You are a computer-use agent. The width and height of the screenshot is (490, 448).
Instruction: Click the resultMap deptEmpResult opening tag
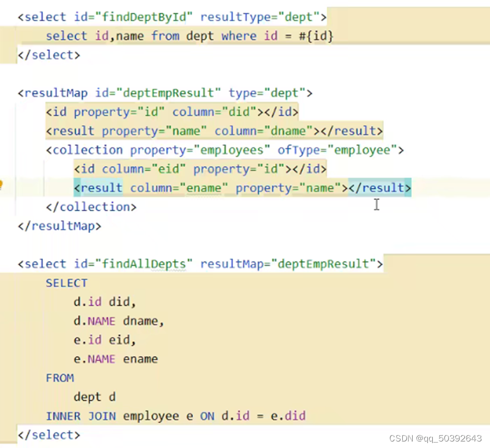pyautogui.click(x=165, y=93)
